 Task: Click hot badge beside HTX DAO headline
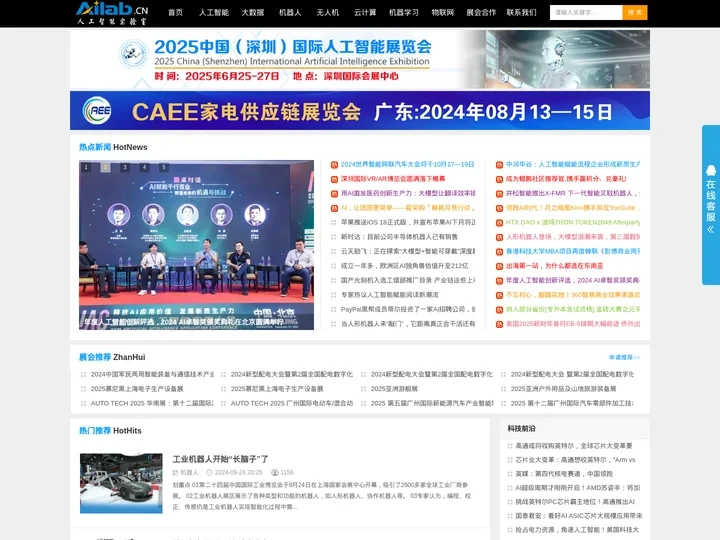[499, 223]
